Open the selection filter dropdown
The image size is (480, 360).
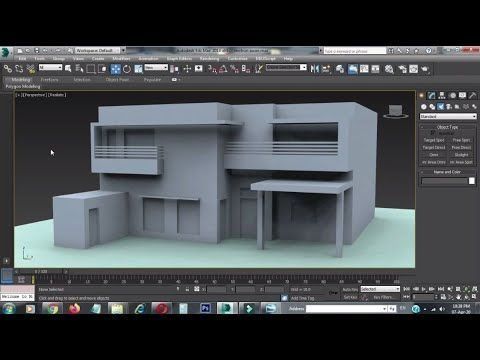[x=50, y=68]
